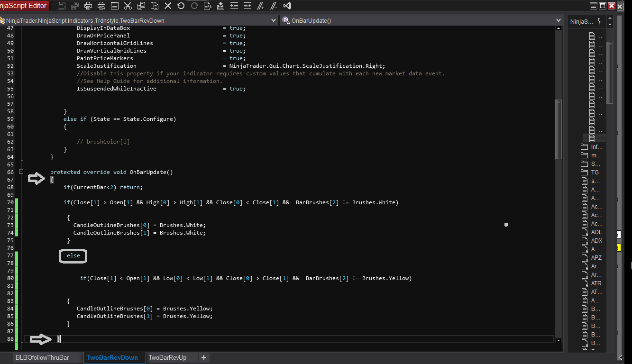Click the Compile icon in the toolbar
This screenshot has width=632, height=364.
220,6
